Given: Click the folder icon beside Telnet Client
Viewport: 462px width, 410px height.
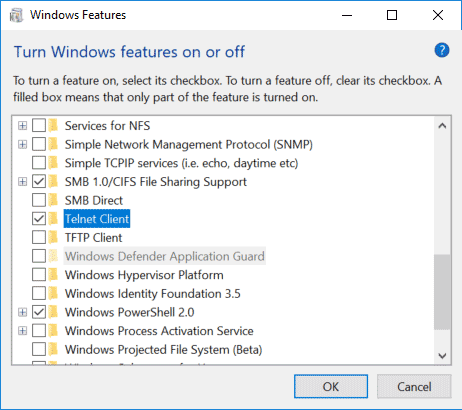Looking at the screenshot, I should (x=53, y=219).
